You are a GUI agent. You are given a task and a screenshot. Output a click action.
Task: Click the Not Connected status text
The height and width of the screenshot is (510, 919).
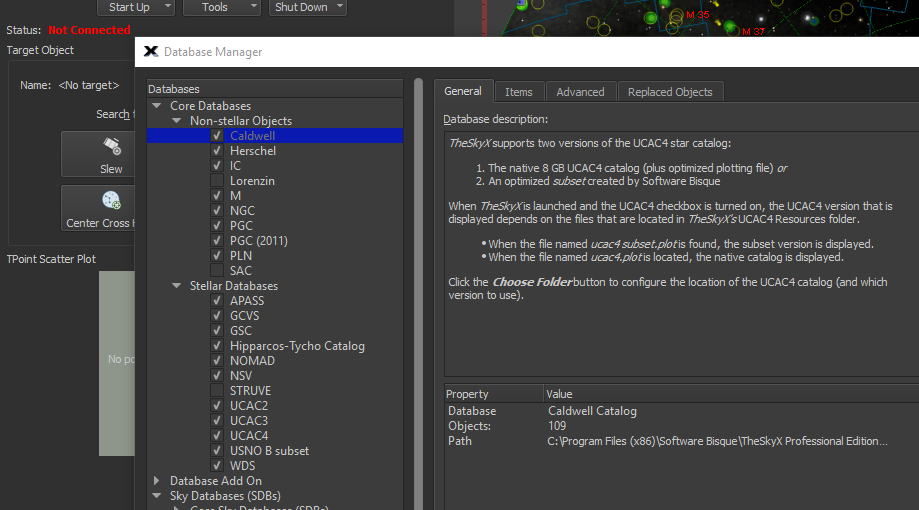[89, 30]
